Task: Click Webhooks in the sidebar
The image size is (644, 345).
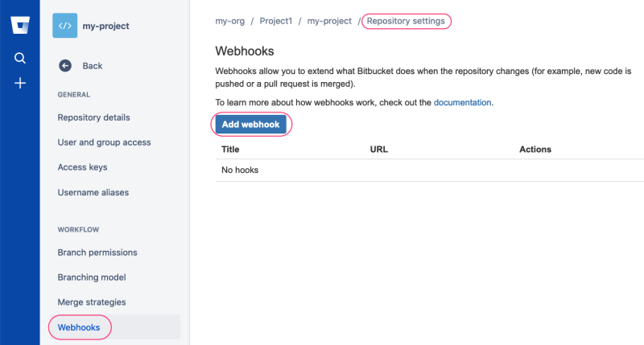Action: [79, 327]
